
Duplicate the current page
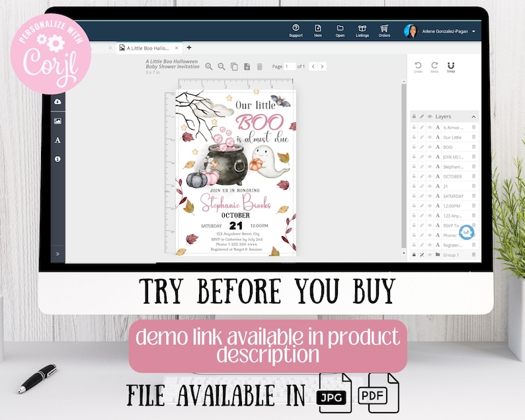pyautogui.click(x=234, y=67)
